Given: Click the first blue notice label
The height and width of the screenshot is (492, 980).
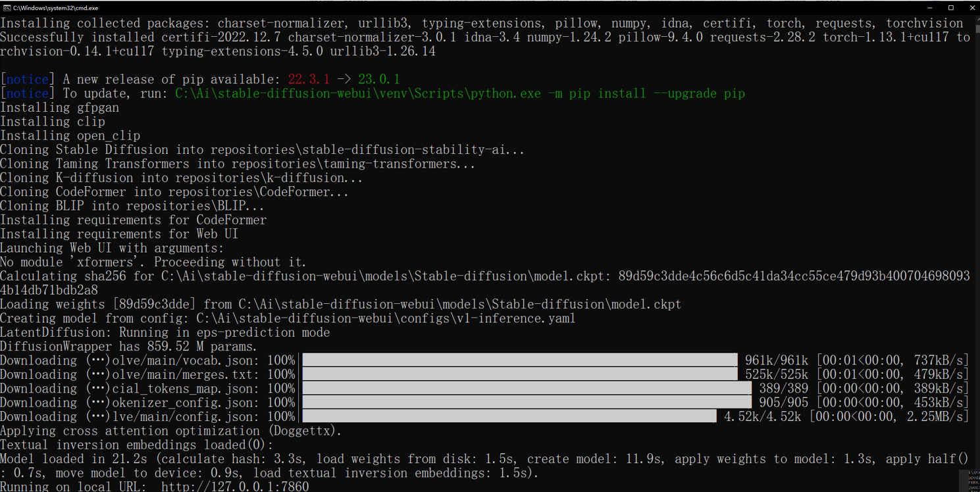Looking at the screenshot, I should 28,80.
